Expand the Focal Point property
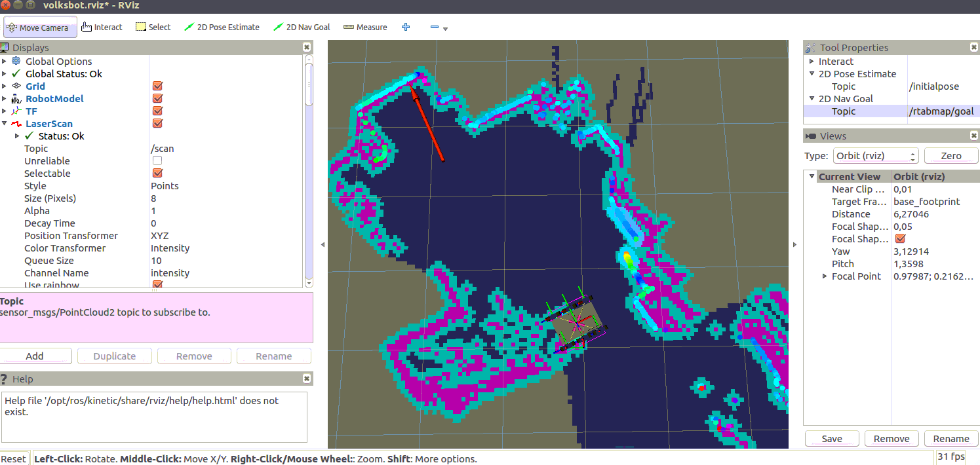 [825, 276]
